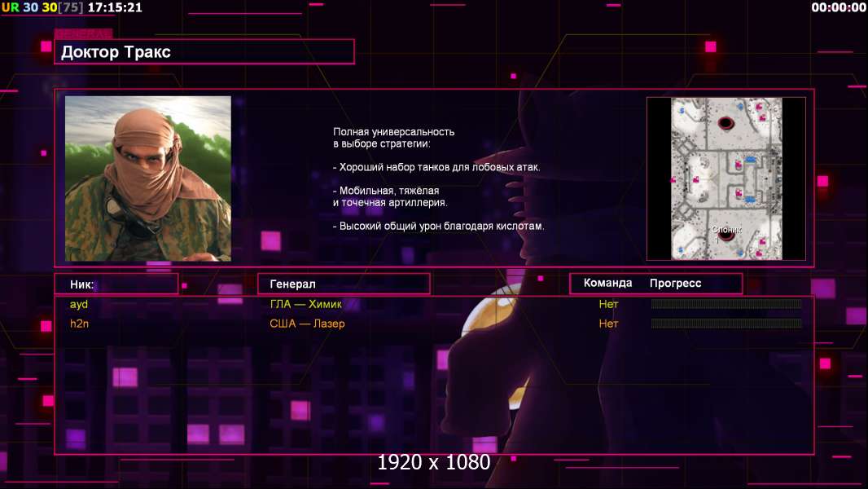Click the Нет team value for ayd

[608, 304]
